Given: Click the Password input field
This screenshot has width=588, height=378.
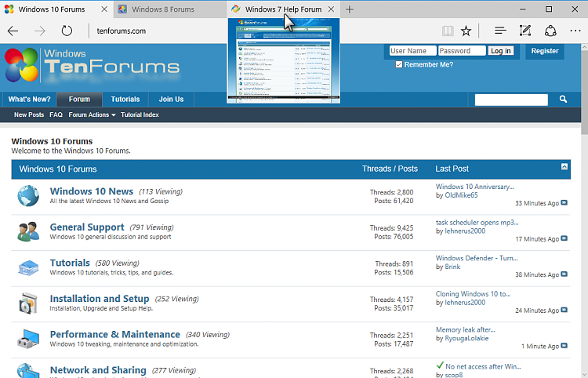Looking at the screenshot, I should [x=462, y=51].
